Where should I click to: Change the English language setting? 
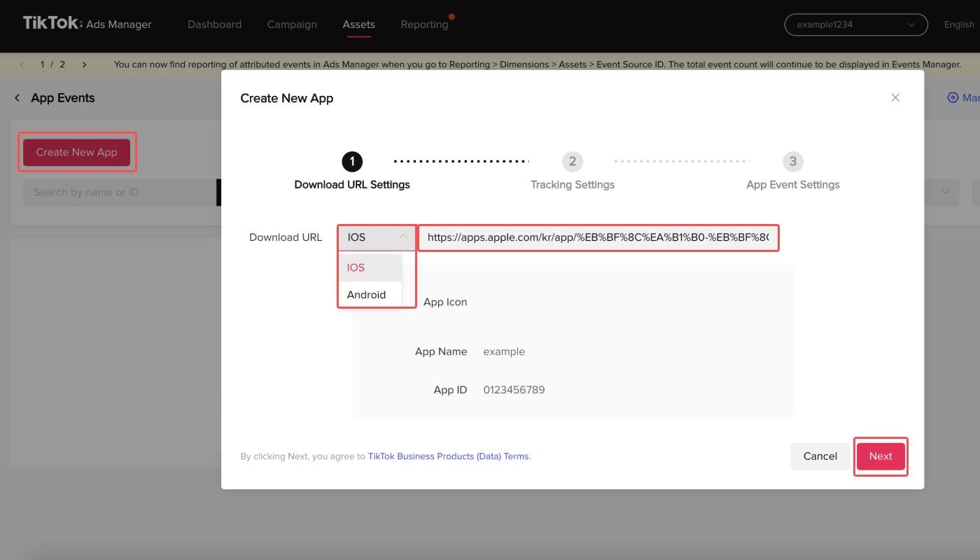coord(959,24)
